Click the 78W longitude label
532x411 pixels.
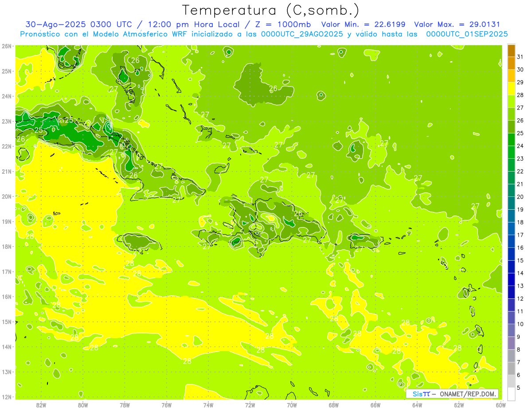coord(125,405)
